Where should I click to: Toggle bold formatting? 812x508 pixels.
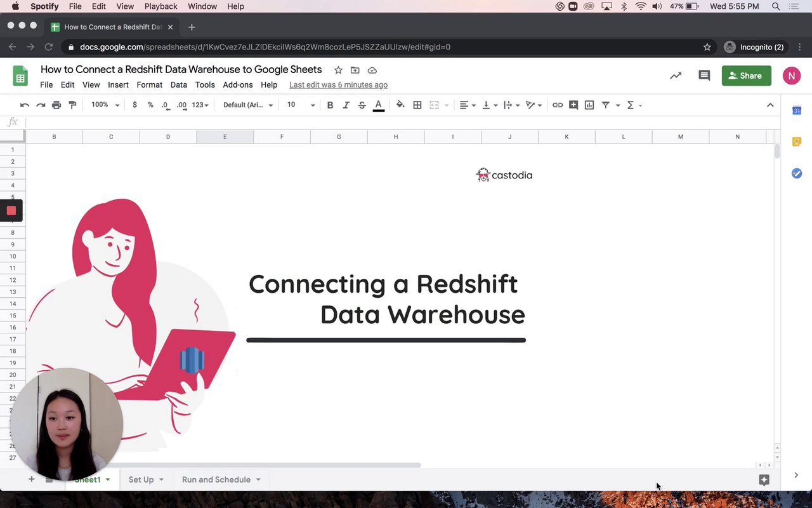330,105
